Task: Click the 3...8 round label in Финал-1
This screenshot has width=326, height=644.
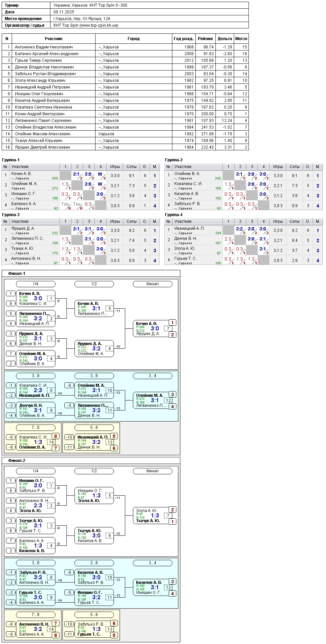Action: coord(35,376)
